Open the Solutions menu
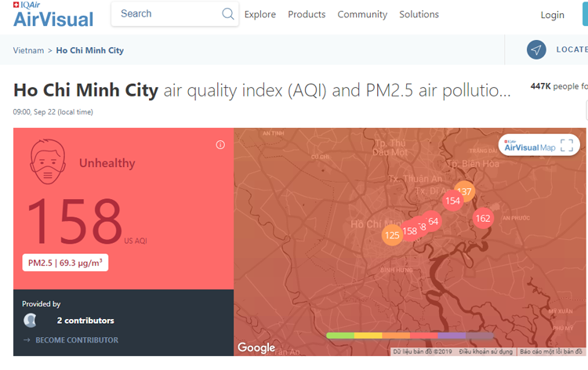The image size is (588, 370). 419,14
